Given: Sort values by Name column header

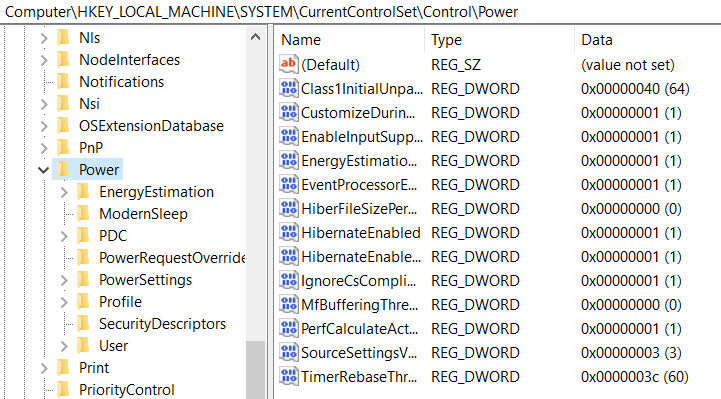Looking at the screenshot, I should pyautogui.click(x=350, y=40).
